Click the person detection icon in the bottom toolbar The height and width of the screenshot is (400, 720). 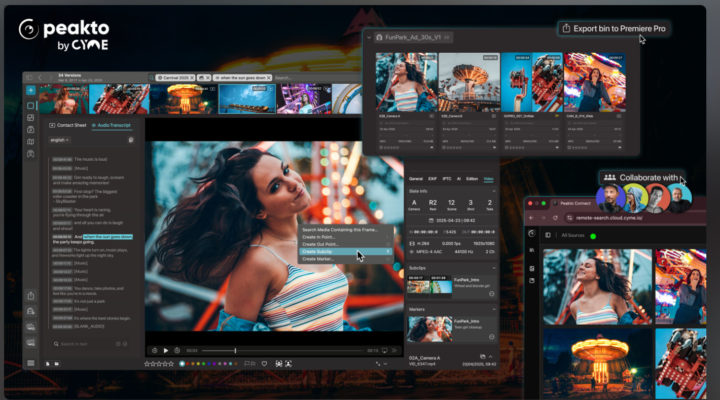click(x=288, y=364)
